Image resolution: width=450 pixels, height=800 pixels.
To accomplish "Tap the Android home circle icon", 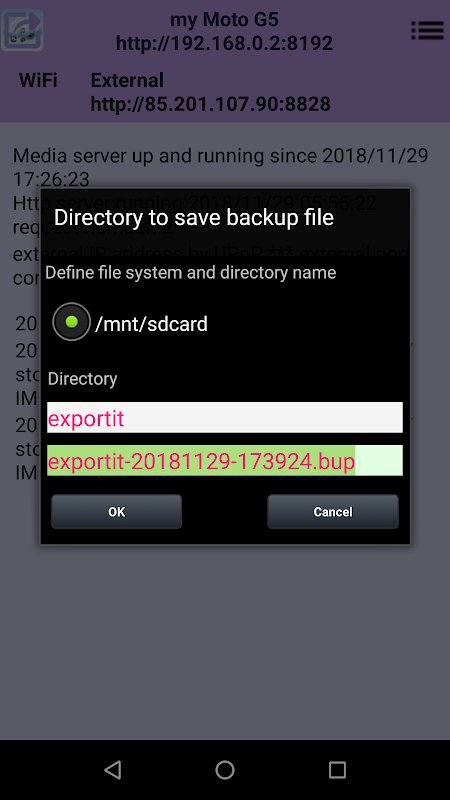I will pyautogui.click(x=225, y=769).
